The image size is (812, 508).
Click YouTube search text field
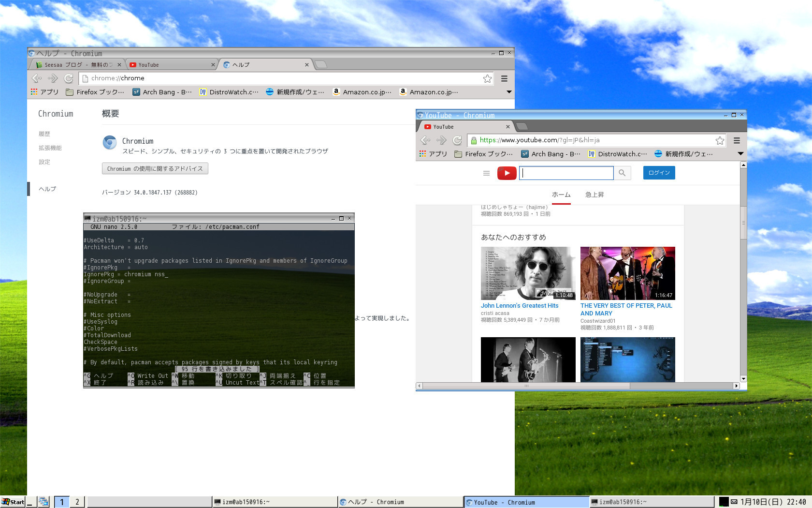[x=566, y=173]
